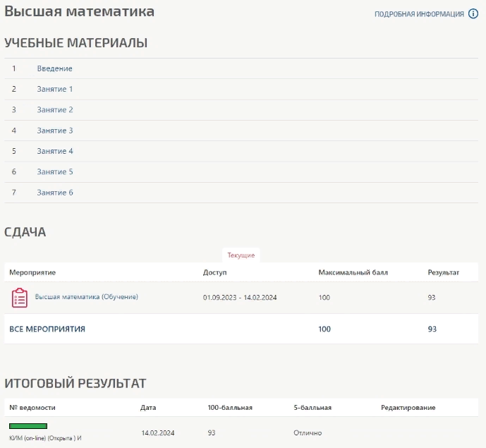Click the green record number bar
Screen dimensions: 486x448
pos(28,426)
